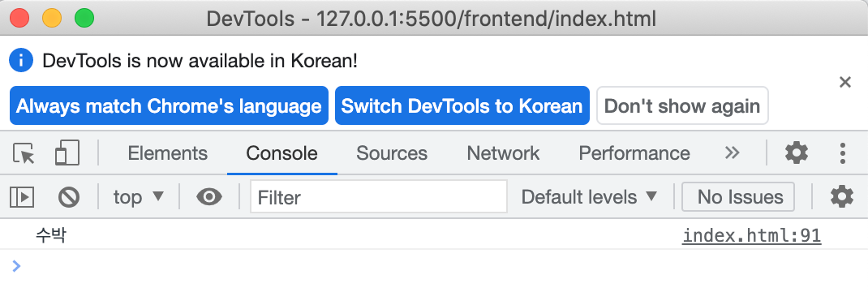Show the console sidebar icon
Viewport: 868px width, 305px height.
[22, 197]
